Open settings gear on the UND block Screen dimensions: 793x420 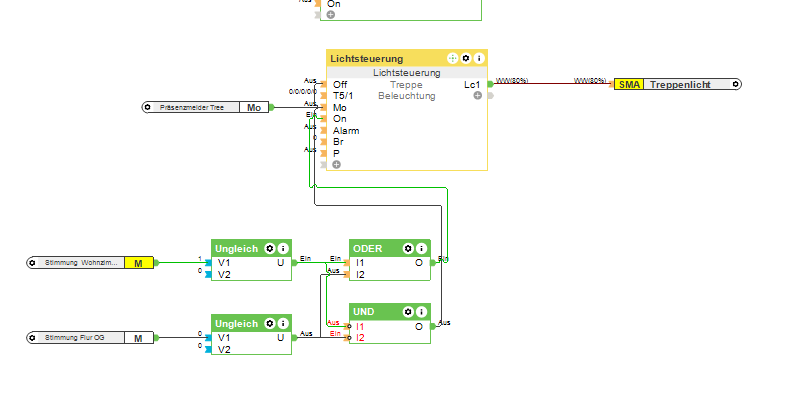[408, 312]
